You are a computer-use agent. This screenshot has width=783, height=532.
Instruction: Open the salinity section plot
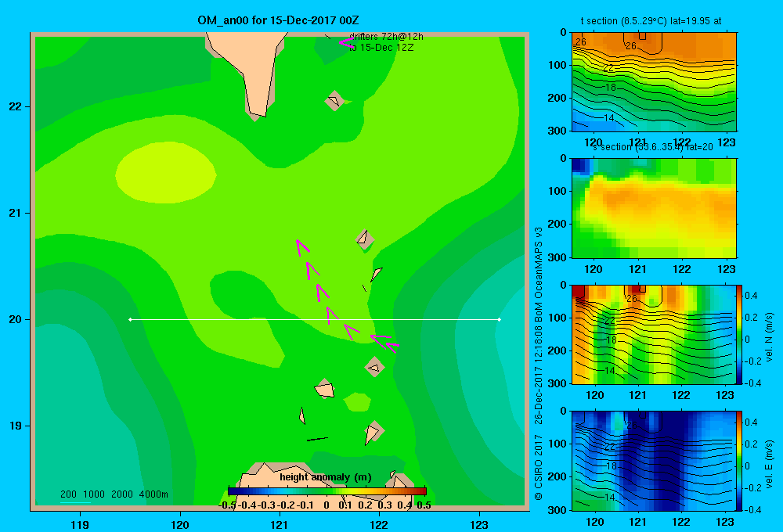pos(654,208)
